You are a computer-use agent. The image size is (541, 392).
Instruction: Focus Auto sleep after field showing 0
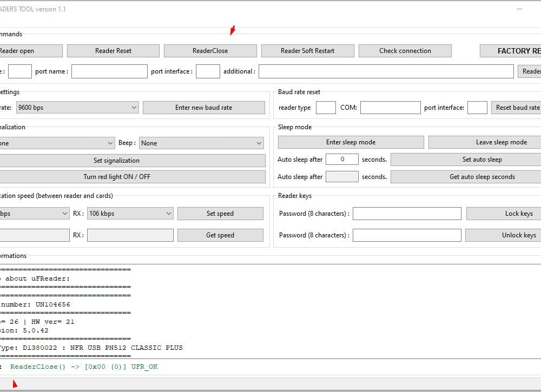(342, 160)
